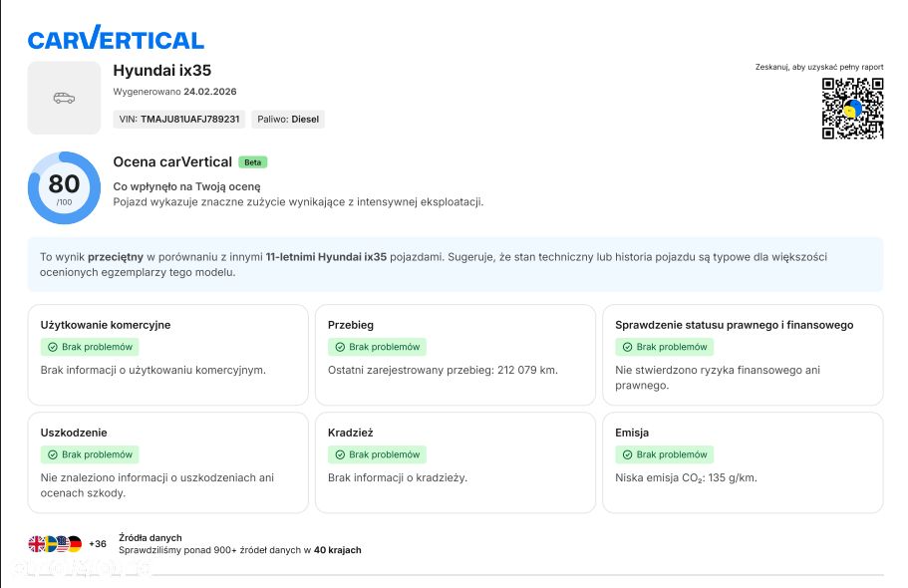
Task: Click check icon in legal status card
Action: coord(626,347)
